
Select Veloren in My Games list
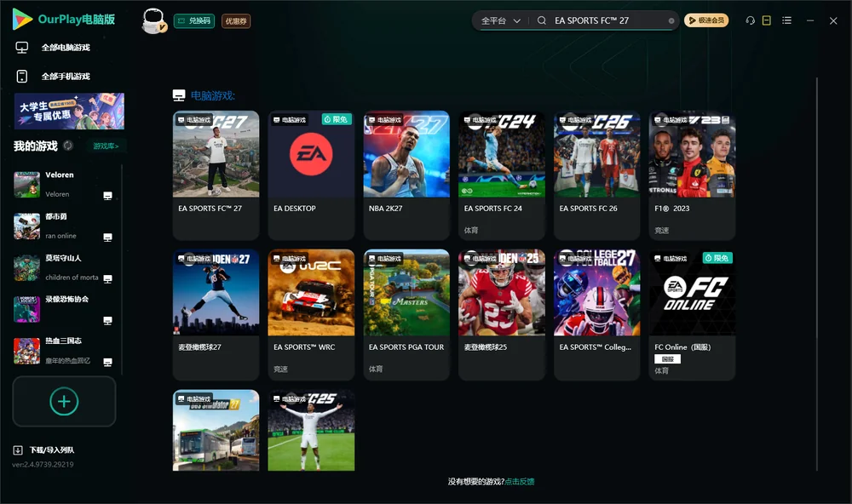[65, 185]
